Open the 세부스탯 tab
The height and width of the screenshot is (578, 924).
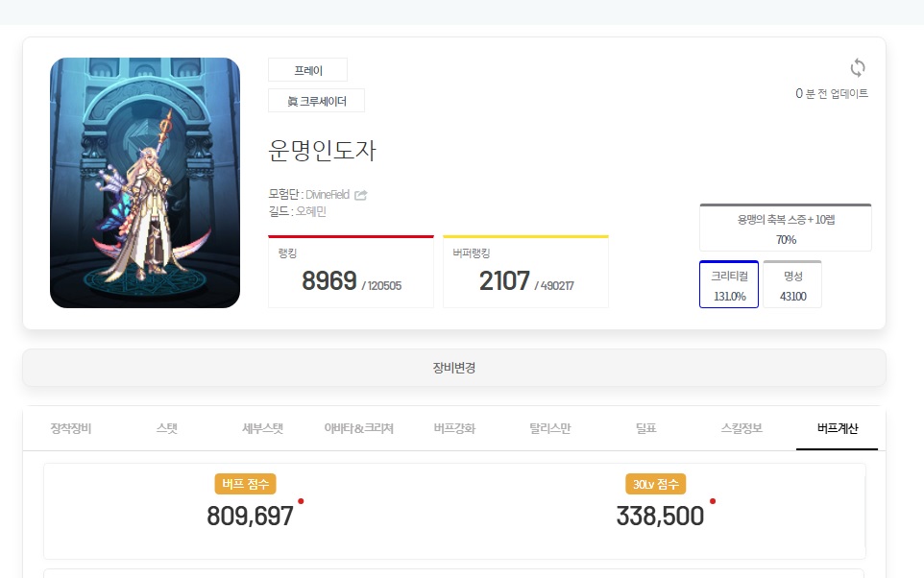coord(263,428)
